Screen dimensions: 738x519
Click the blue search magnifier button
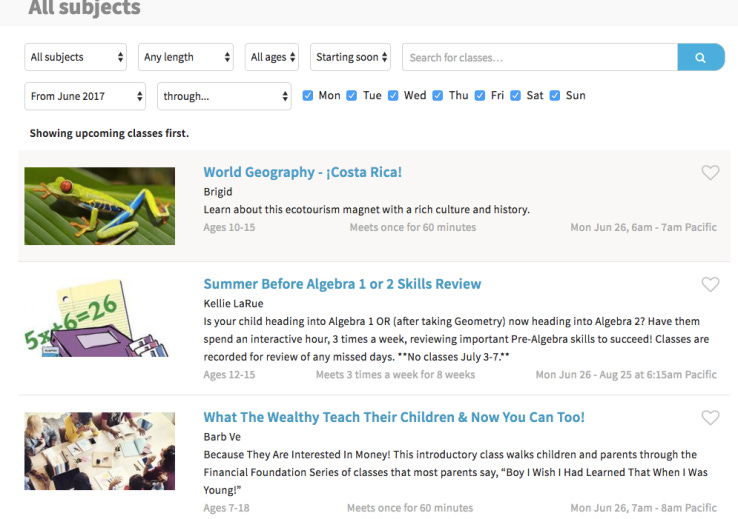point(701,57)
